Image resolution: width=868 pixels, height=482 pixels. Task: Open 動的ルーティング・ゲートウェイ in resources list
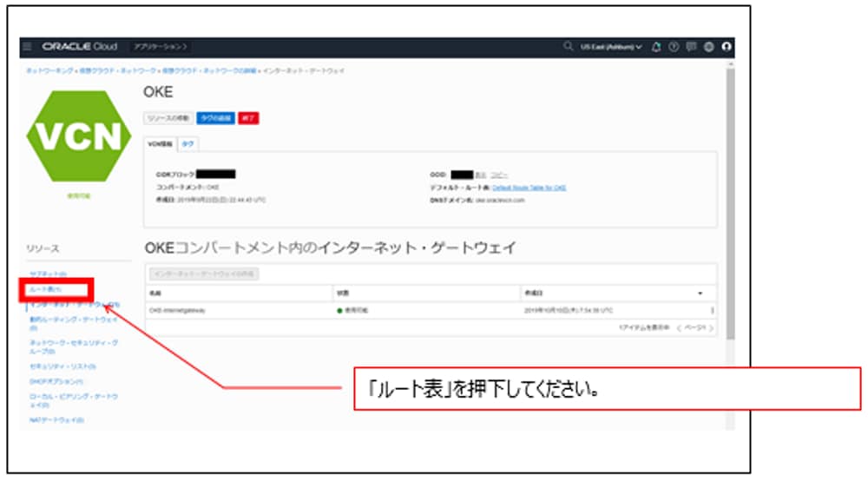74,324
